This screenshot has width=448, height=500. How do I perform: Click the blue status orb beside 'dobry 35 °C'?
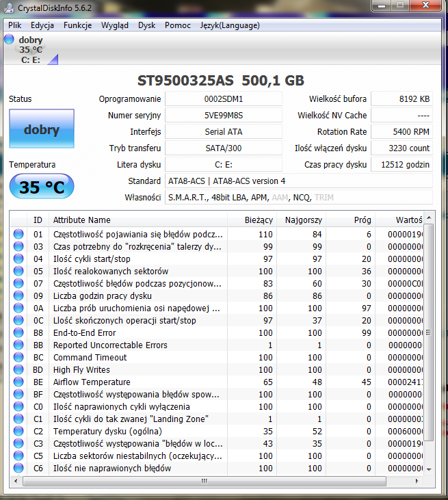click(10, 39)
